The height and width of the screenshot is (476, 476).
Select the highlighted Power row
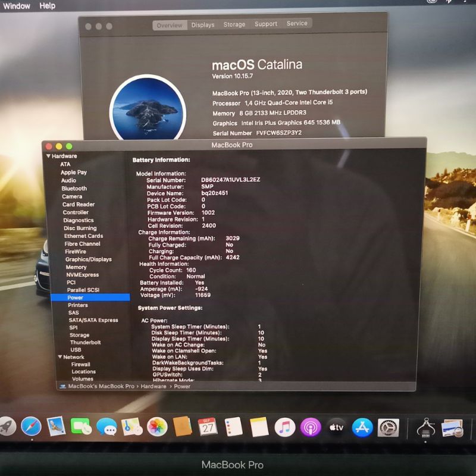tap(90, 297)
